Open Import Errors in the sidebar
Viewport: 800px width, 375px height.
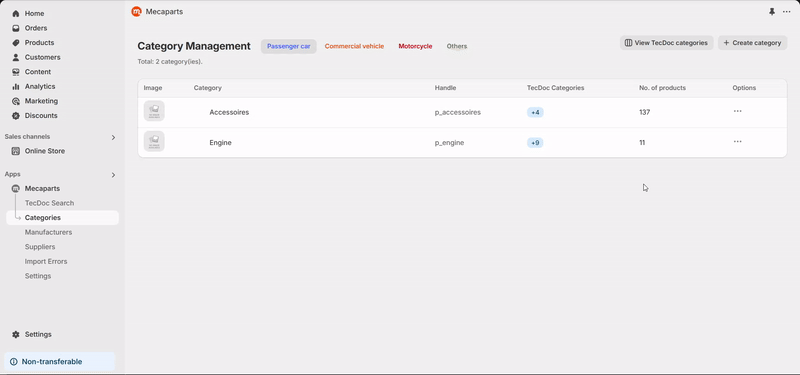tap(46, 261)
